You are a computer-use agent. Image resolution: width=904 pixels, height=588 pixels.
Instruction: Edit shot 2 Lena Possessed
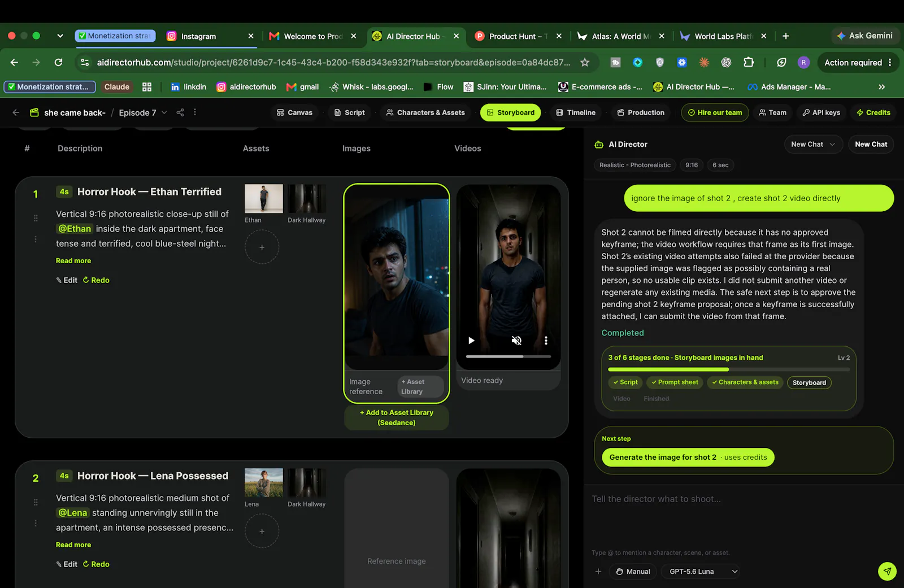click(67, 564)
